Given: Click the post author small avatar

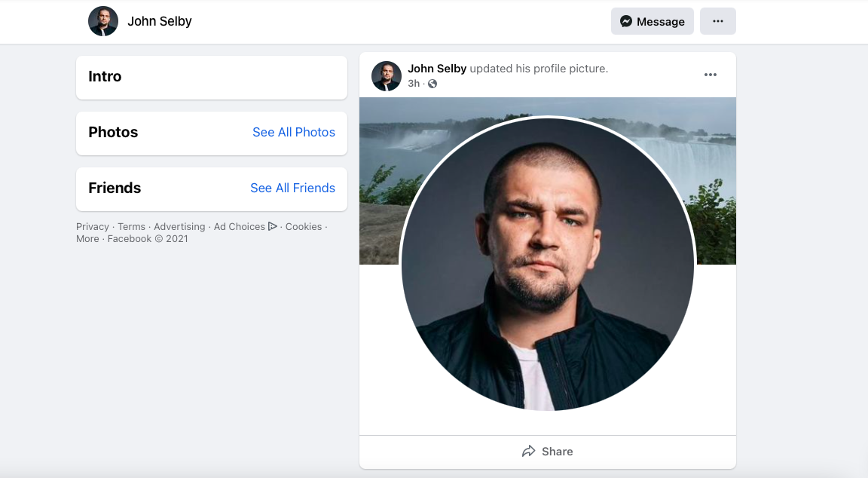Looking at the screenshot, I should click(387, 76).
